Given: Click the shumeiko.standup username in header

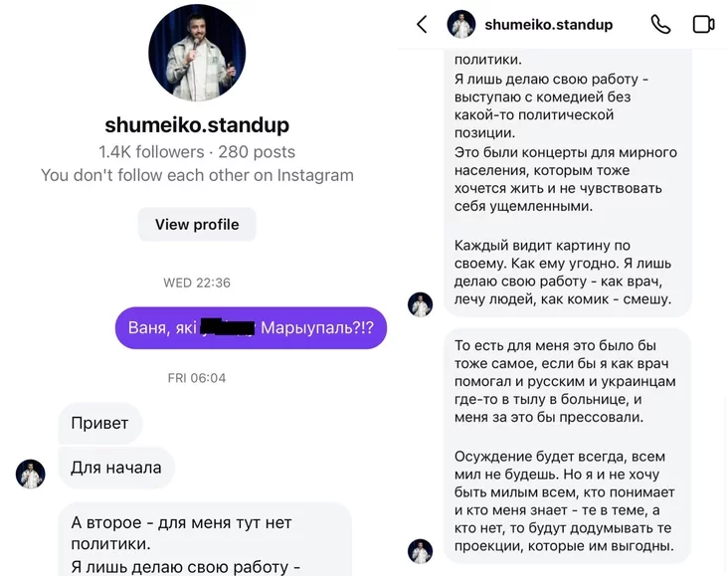Looking at the screenshot, I should [x=548, y=24].
